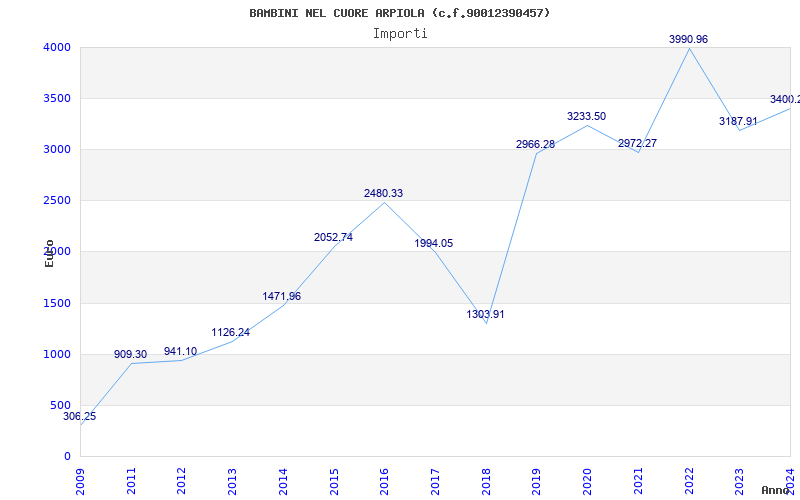Click the 941.10 value label
The height and width of the screenshot is (500, 800).
(181, 352)
